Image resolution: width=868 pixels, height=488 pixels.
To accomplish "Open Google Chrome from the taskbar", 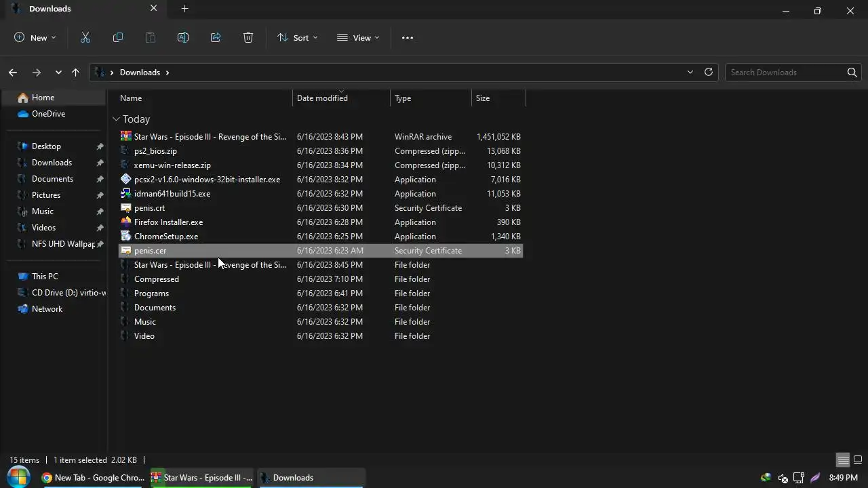I will click(93, 478).
